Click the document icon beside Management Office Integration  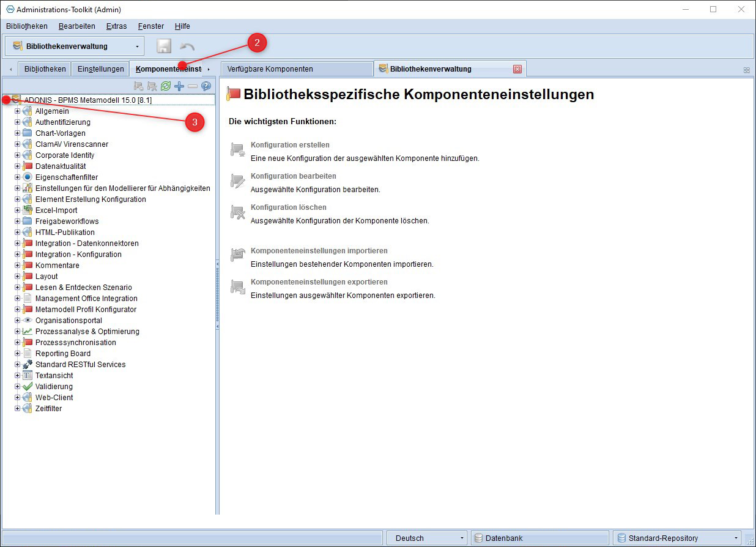pyautogui.click(x=28, y=299)
